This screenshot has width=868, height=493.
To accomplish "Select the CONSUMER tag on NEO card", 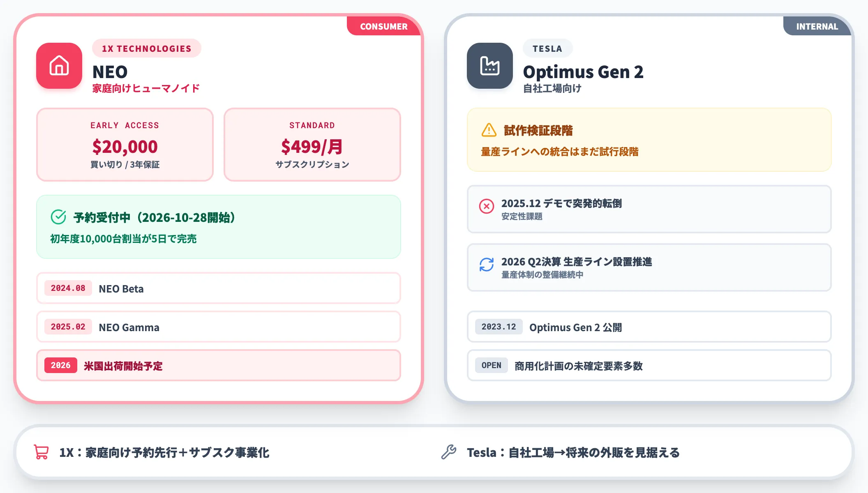I will (384, 26).
